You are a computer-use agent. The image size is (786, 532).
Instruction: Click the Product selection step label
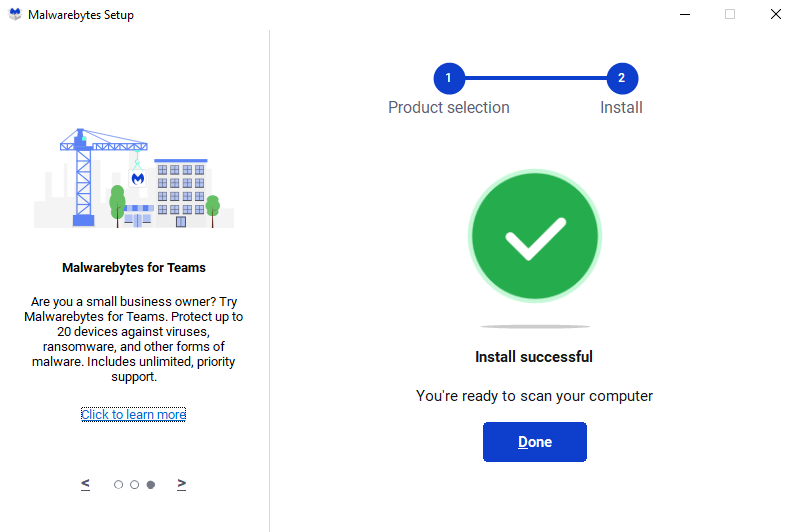coord(449,108)
